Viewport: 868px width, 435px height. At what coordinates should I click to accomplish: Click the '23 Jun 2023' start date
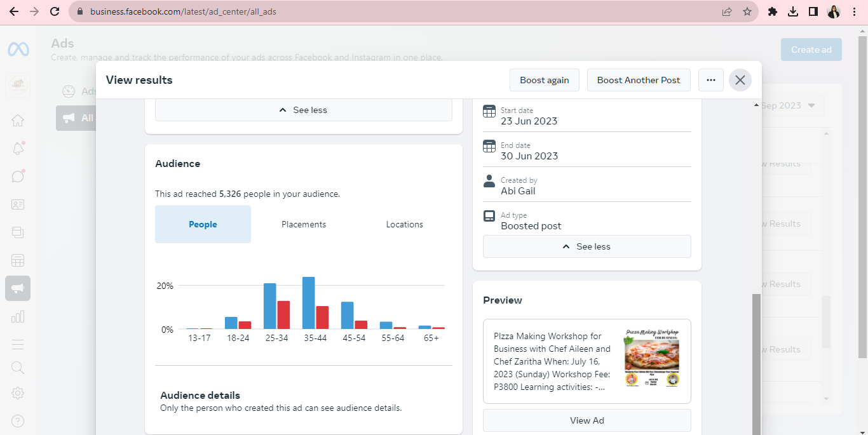(x=529, y=121)
